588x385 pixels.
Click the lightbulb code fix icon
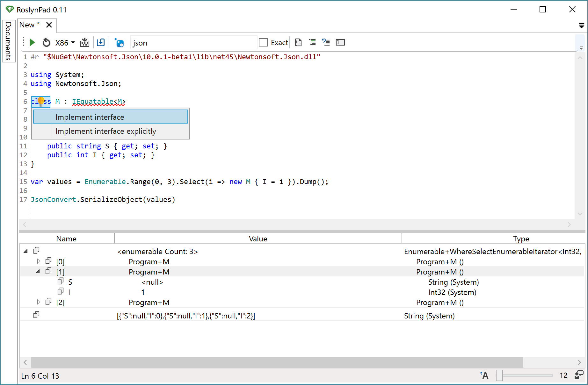click(41, 102)
